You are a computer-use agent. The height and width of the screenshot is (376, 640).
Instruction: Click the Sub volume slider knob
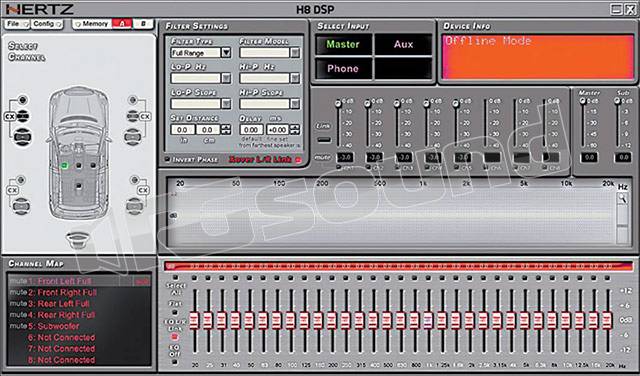point(617,101)
